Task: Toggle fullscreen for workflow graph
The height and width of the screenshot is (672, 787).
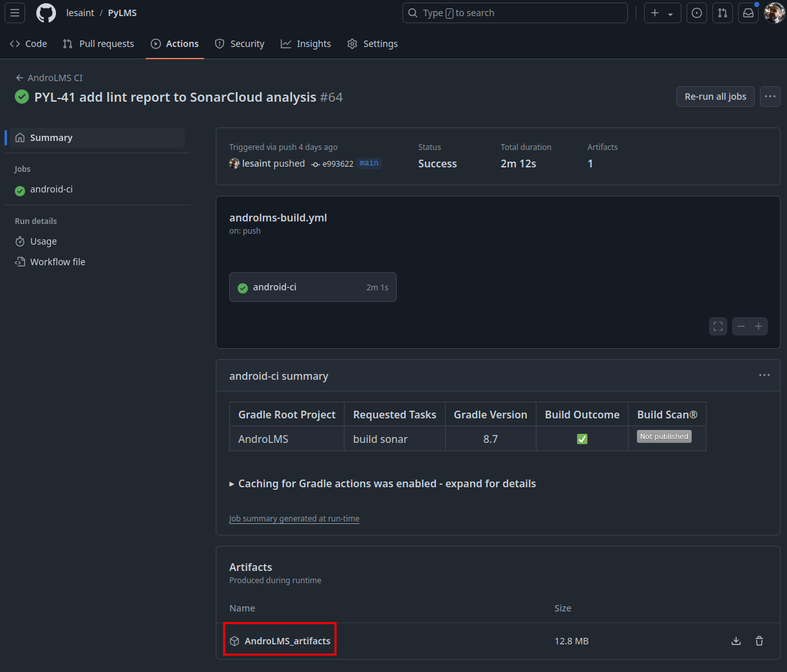Action: [718, 326]
